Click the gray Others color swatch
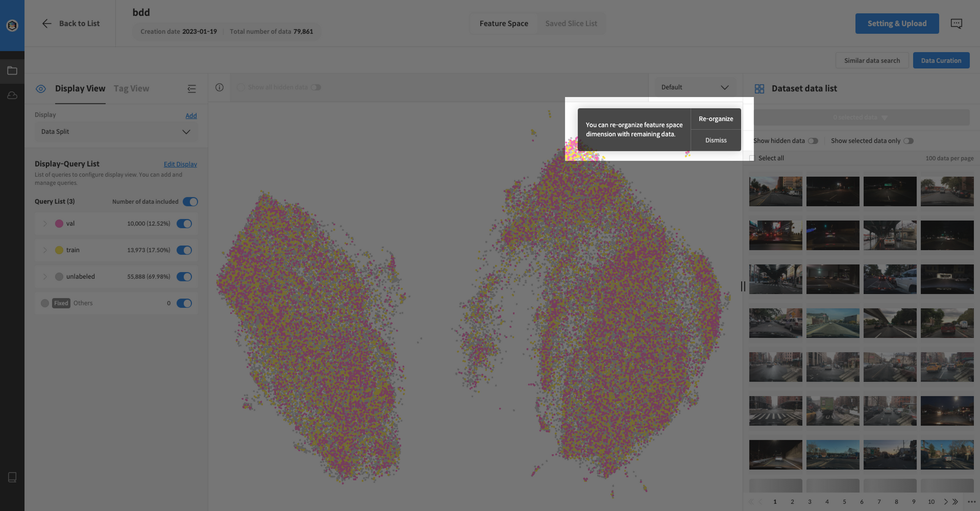The height and width of the screenshot is (511, 980). point(45,303)
